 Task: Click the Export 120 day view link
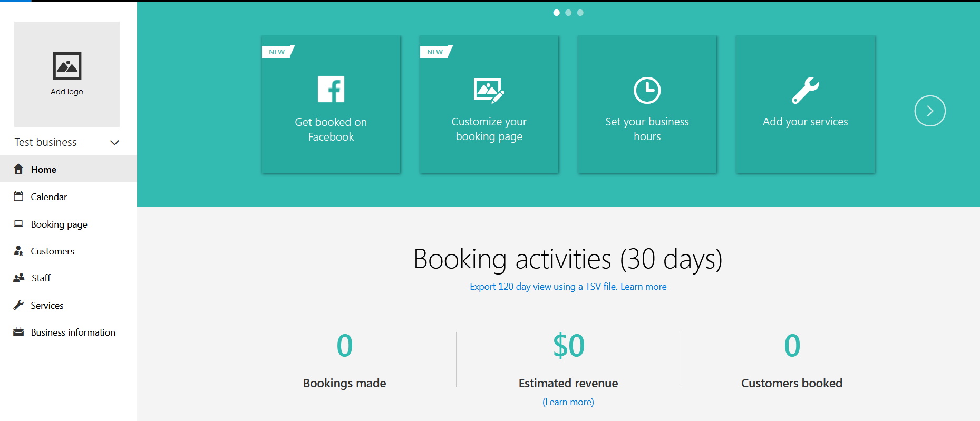point(543,287)
